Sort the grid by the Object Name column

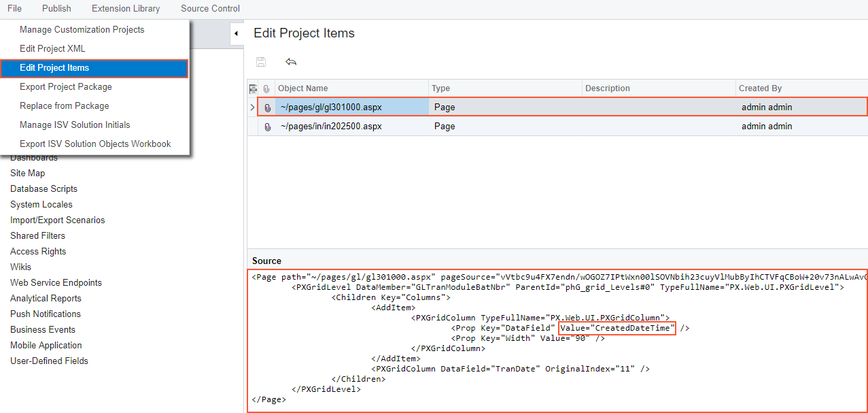point(303,88)
